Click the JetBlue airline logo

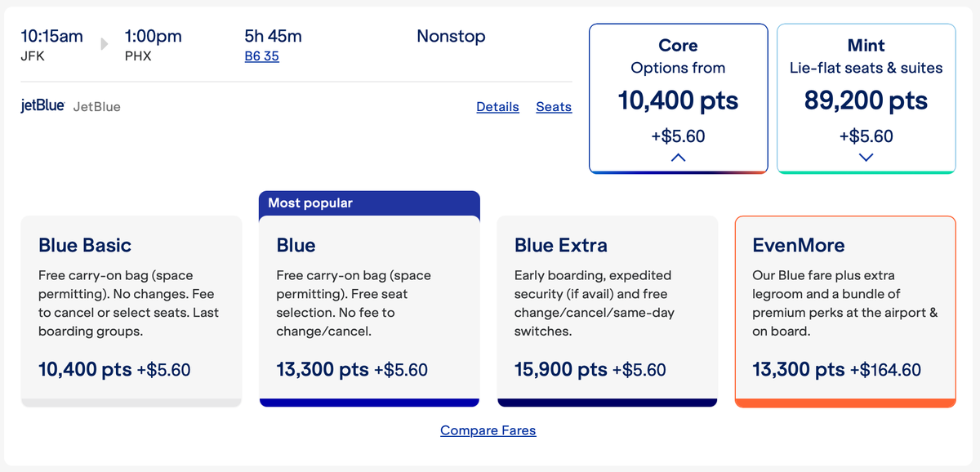tap(42, 106)
